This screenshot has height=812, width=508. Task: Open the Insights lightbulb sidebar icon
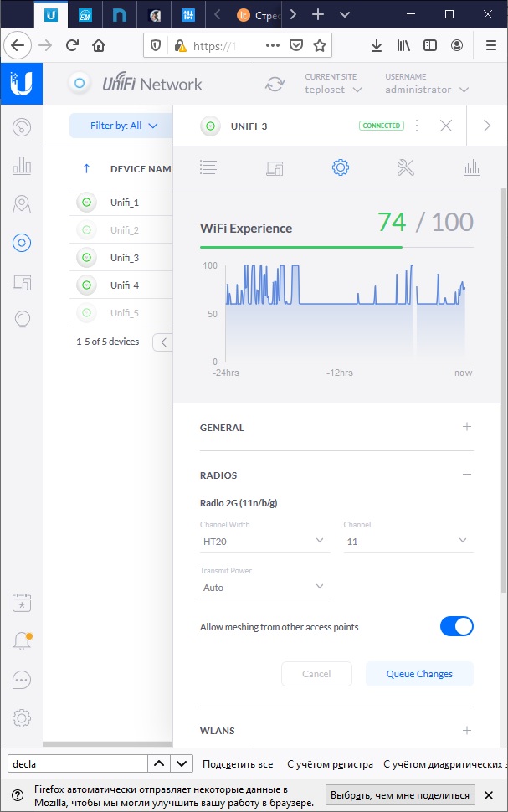coord(22,319)
